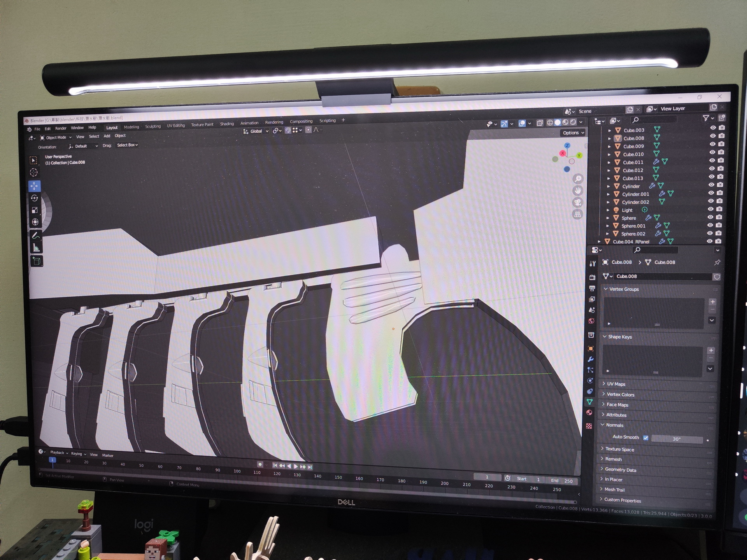
Task: Open the Material properties tab icon
Action: pyautogui.click(x=589, y=413)
